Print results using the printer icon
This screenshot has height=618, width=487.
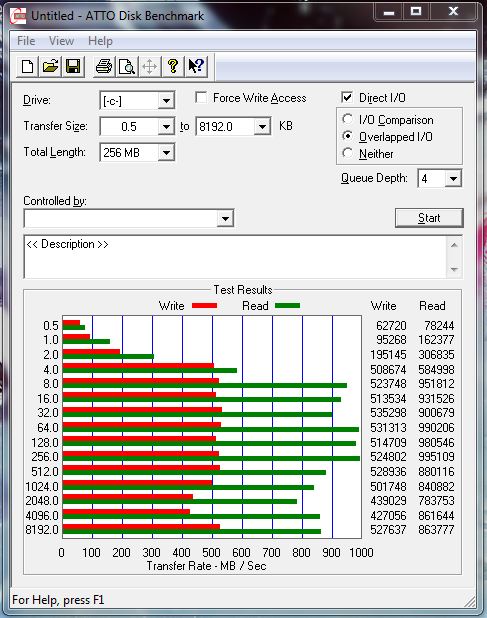pos(104,66)
